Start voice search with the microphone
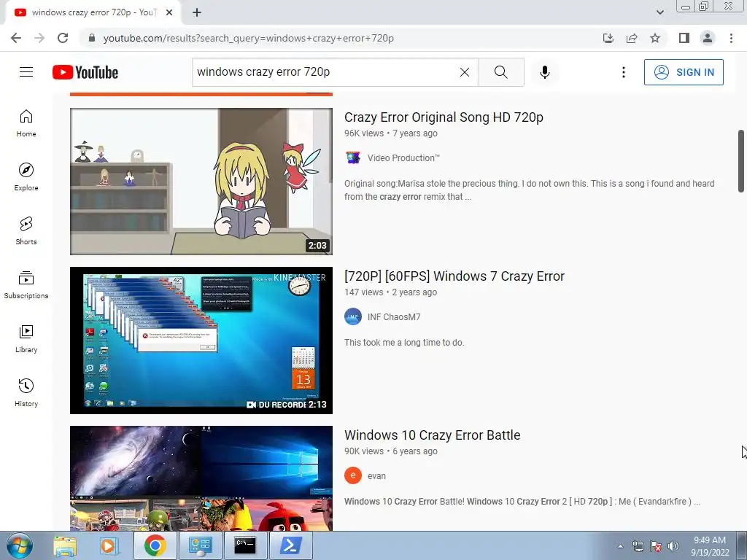 545,72
